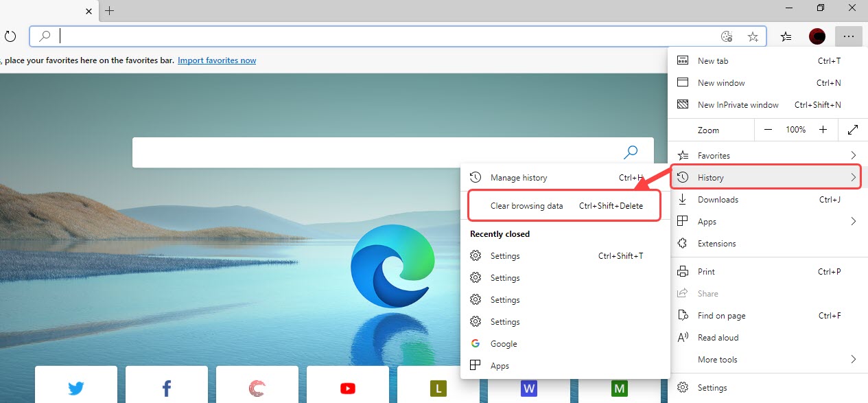Viewport: 868px width, 403px height.
Task: Click the profile avatar icon
Action: click(817, 36)
